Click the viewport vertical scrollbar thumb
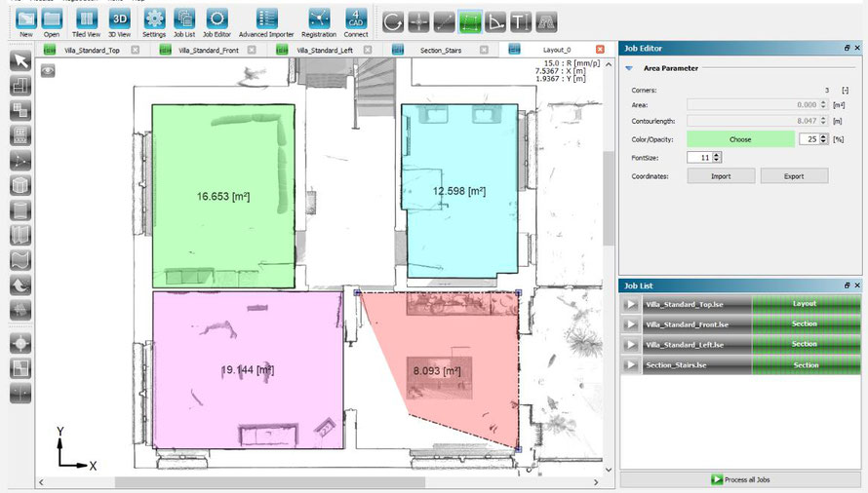 609,198
